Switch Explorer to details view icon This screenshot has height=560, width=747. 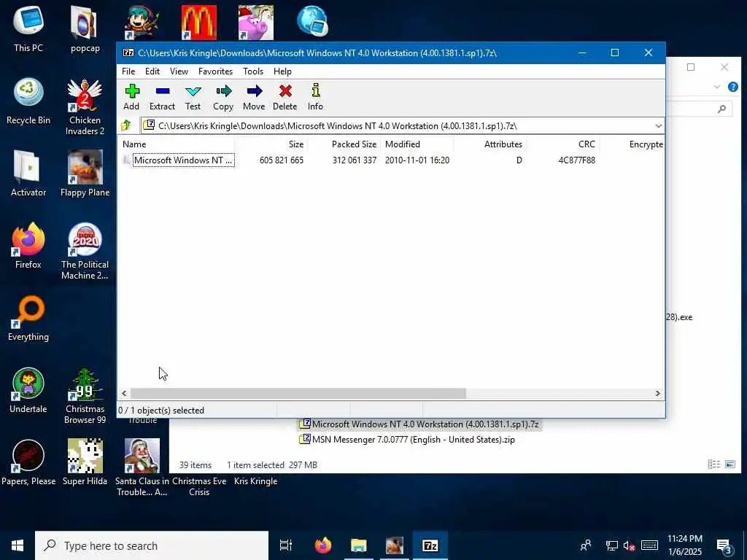tap(713, 464)
